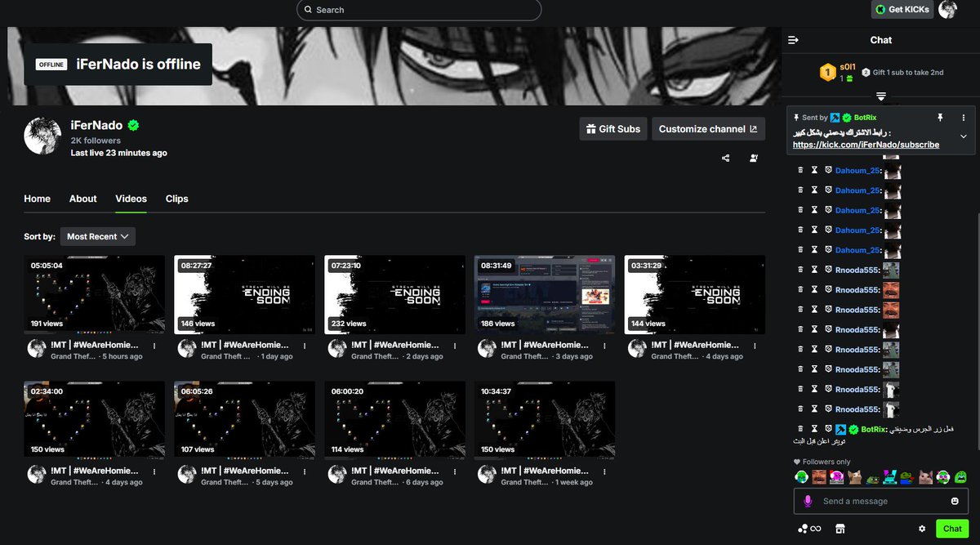Open three-dot menu of the 3 days ago video
Screen dimensions: 980x545
coord(605,346)
